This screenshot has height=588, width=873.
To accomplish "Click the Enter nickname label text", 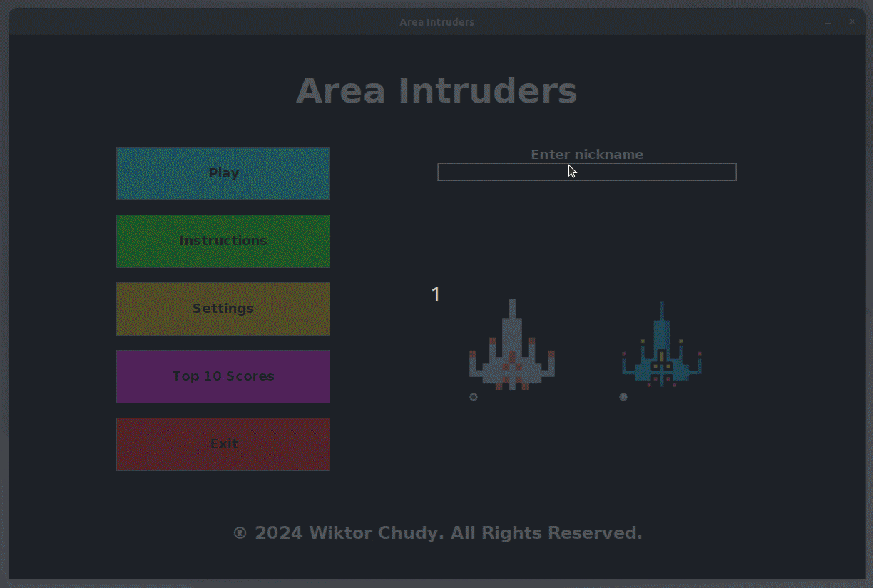I will 587,155.
